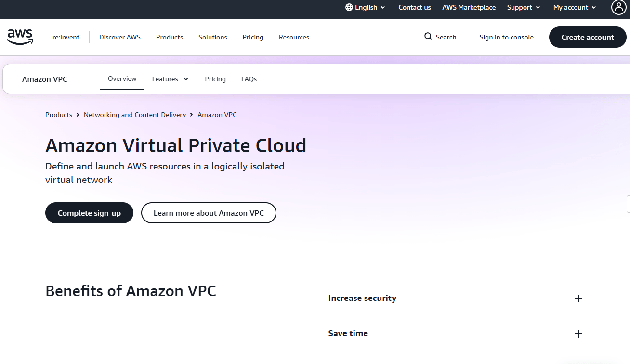Screen dimensions: 630x364
Task: Follow the Networking and Content Delivery breadcrumb
Action: coord(135,115)
